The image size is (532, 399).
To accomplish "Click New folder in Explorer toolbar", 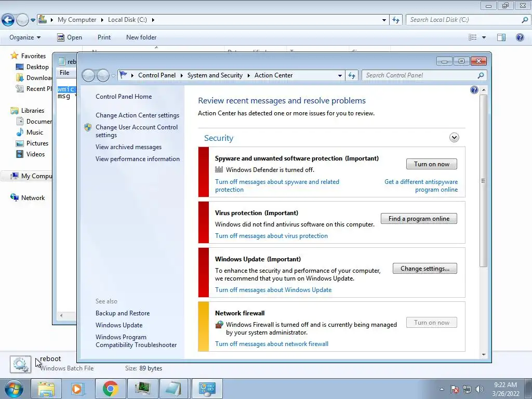I will (x=141, y=37).
